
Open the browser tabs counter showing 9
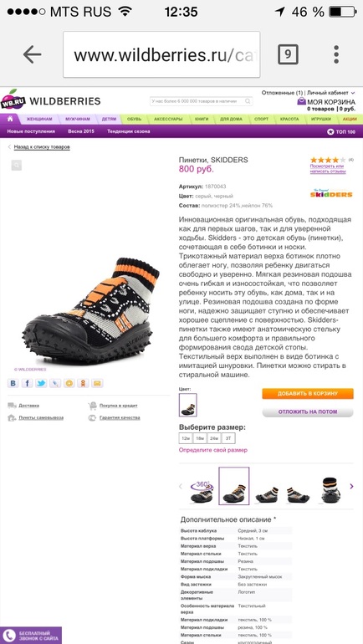pyautogui.click(x=288, y=54)
